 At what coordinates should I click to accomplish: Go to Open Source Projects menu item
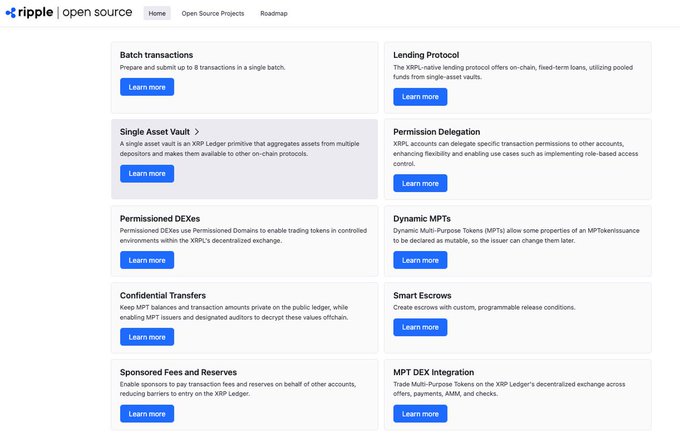coord(213,13)
